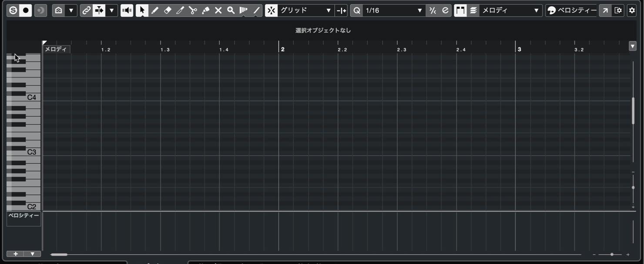Toggle Edit Active Part Only layers icon
This screenshot has width=644, height=264.
pos(473,10)
